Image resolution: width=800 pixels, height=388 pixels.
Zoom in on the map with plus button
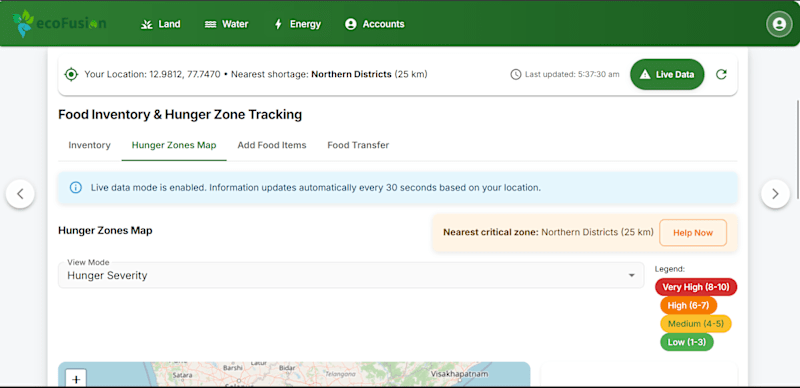pyautogui.click(x=77, y=379)
